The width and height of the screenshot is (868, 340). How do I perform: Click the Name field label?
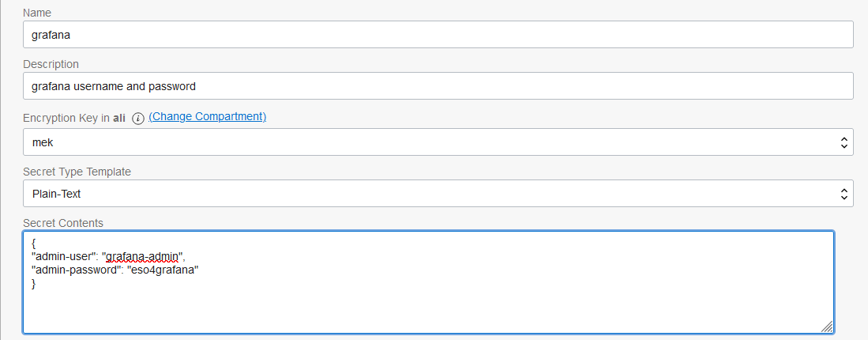(37, 13)
